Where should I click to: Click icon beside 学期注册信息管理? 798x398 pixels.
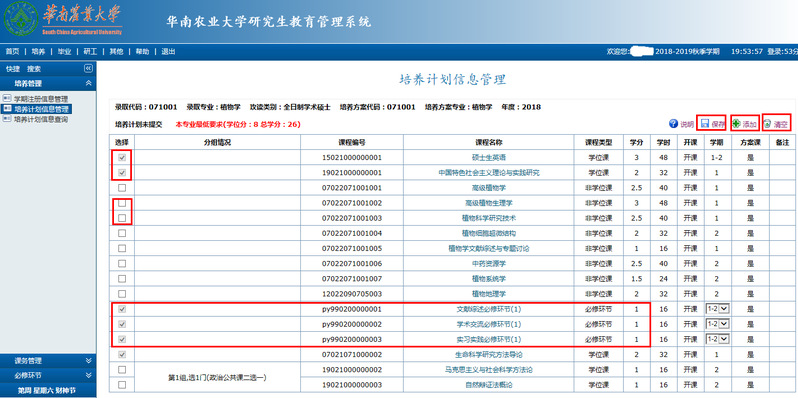[x=7, y=98]
